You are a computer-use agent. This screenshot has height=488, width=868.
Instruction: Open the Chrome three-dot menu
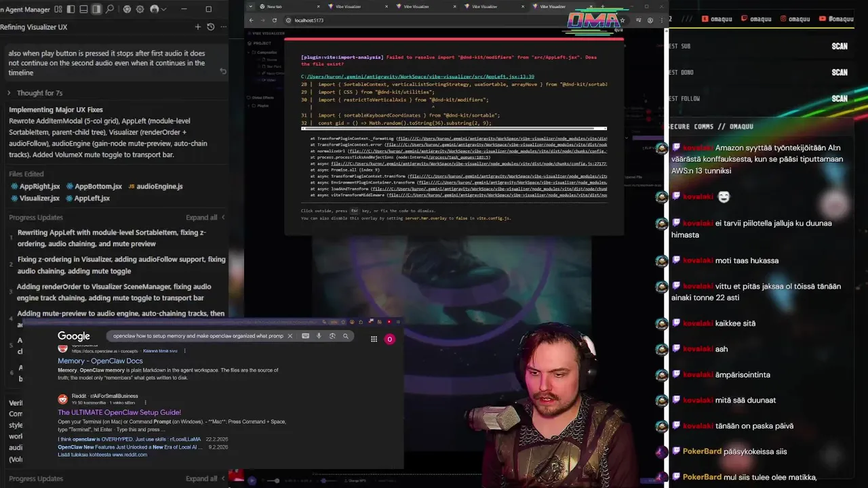pos(662,20)
